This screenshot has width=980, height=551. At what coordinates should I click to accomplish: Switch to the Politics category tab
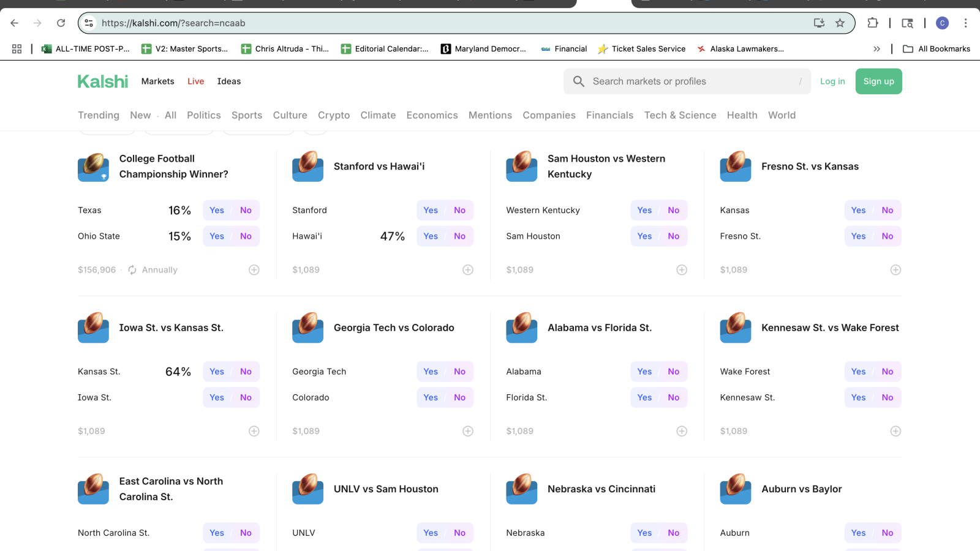click(x=204, y=115)
